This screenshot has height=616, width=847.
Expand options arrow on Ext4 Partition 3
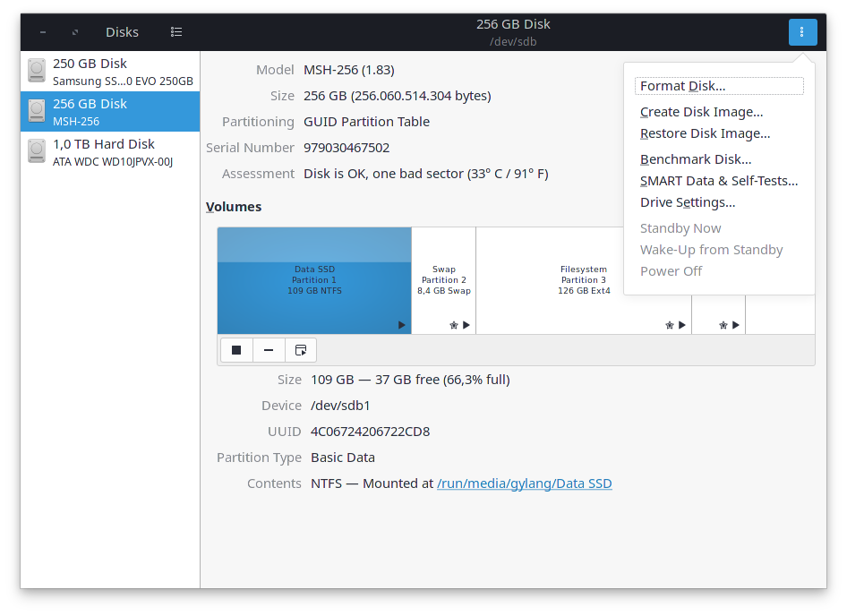tap(682, 327)
